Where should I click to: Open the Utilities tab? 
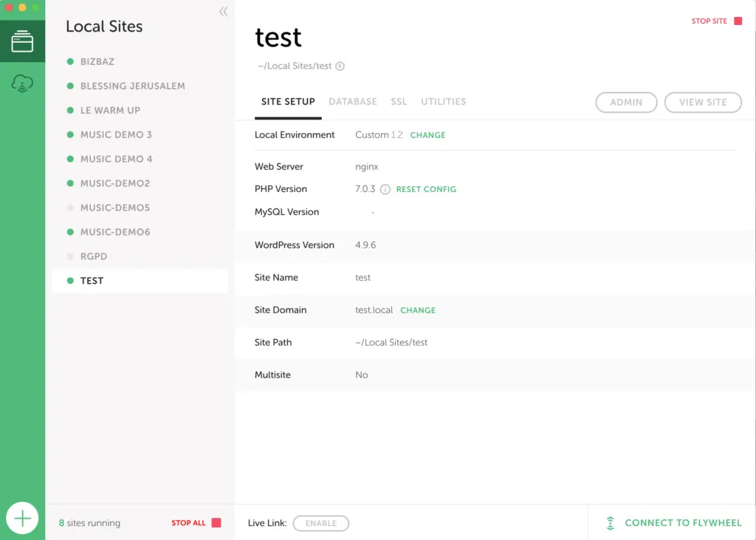(444, 102)
